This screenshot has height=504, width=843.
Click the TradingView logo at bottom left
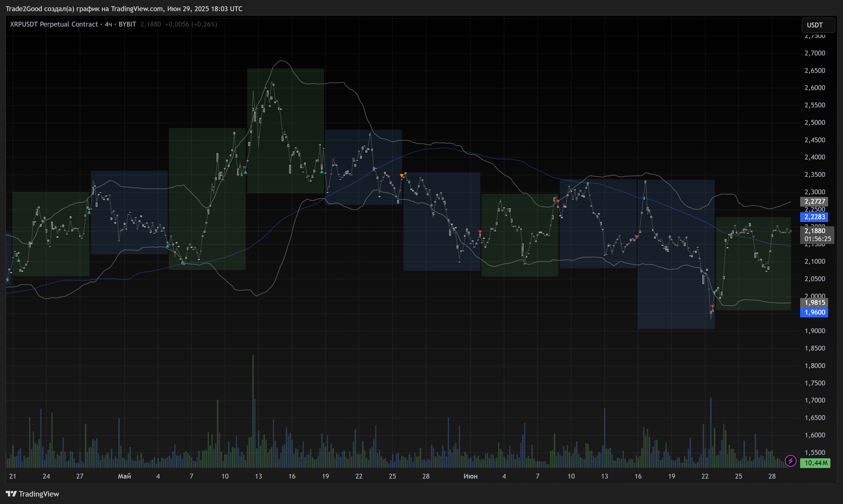click(32, 493)
